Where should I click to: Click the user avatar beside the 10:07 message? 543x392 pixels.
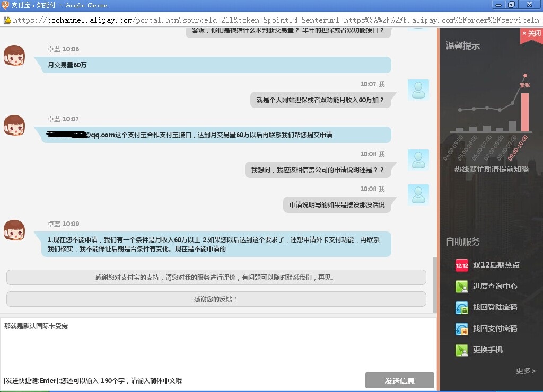pyautogui.click(x=418, y=90)
